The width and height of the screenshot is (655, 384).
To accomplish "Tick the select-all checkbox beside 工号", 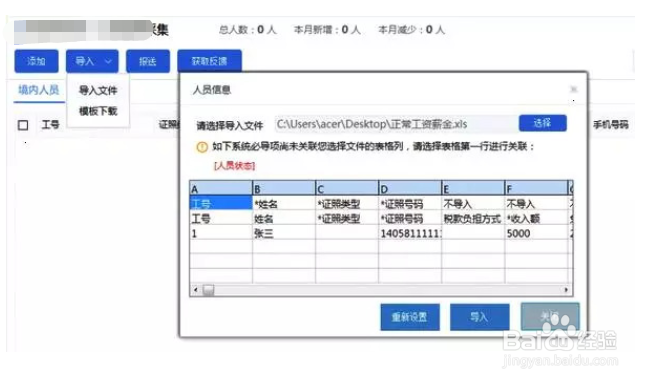I will click(23, 125).
